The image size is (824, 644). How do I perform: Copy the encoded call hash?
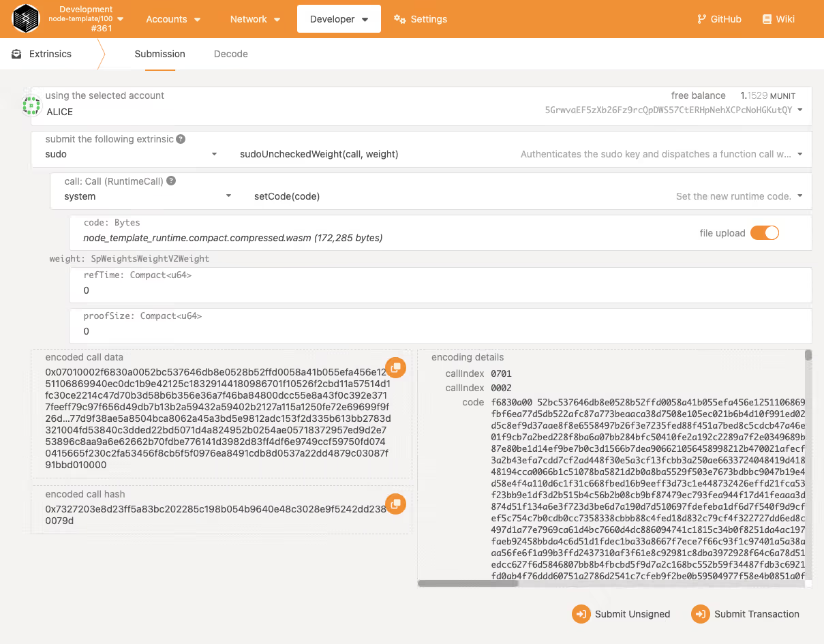(395, 504)
